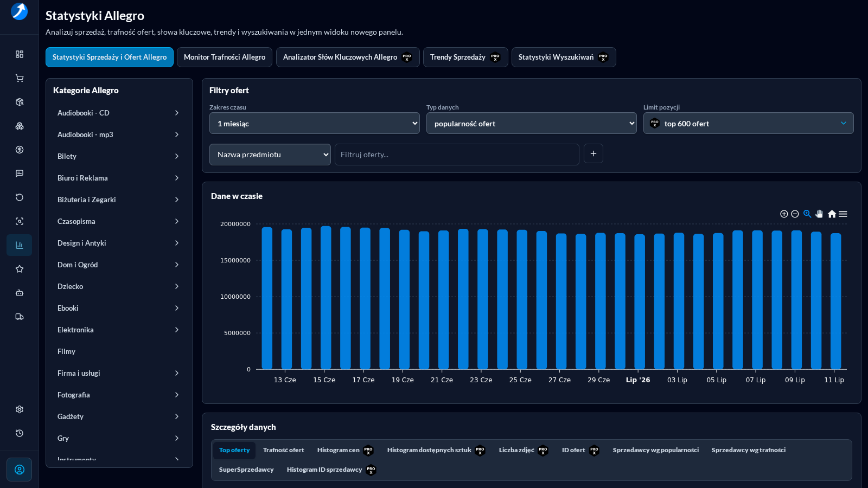Open the Zakres czasu dropdown
Screen dimensions: 868x488
[x=315, y=123]
